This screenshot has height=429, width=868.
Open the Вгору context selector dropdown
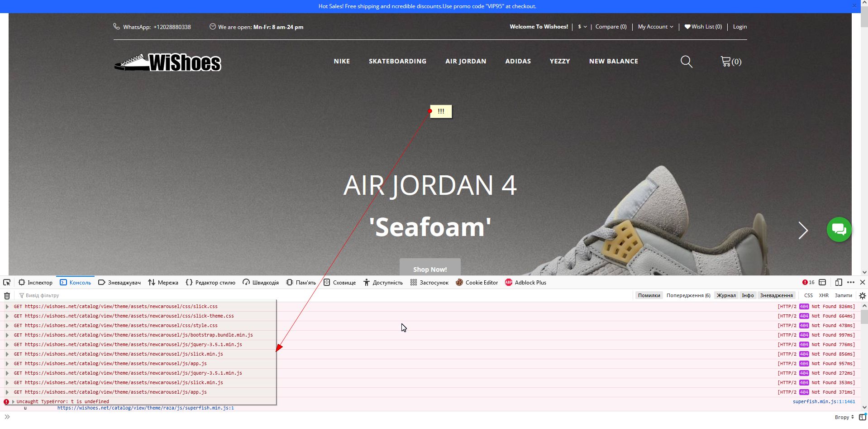point(844,417)
